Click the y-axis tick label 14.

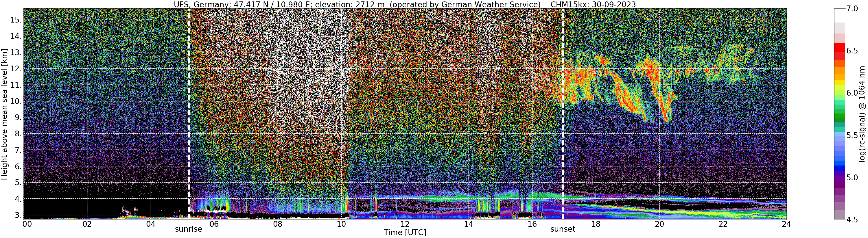[16, 36]
